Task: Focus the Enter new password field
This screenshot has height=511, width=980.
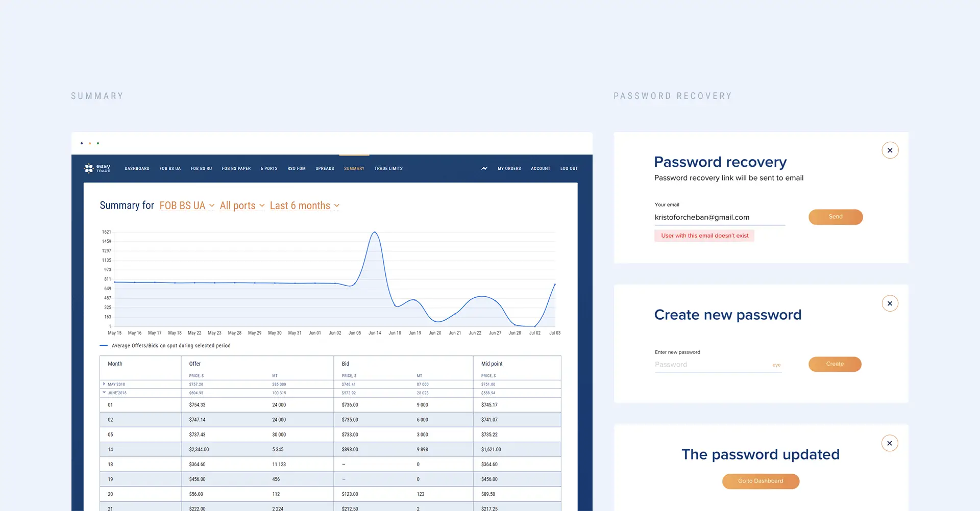Action: click(x=712, y=365)
